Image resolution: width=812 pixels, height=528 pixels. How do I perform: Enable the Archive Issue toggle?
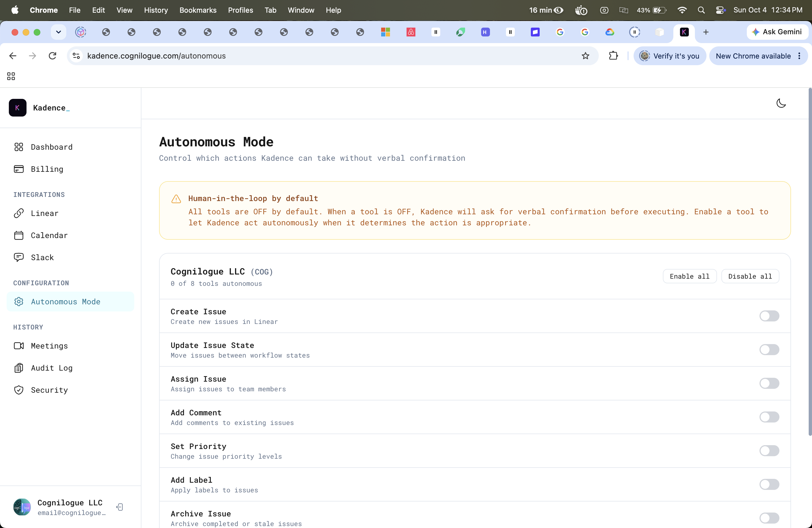769,518
